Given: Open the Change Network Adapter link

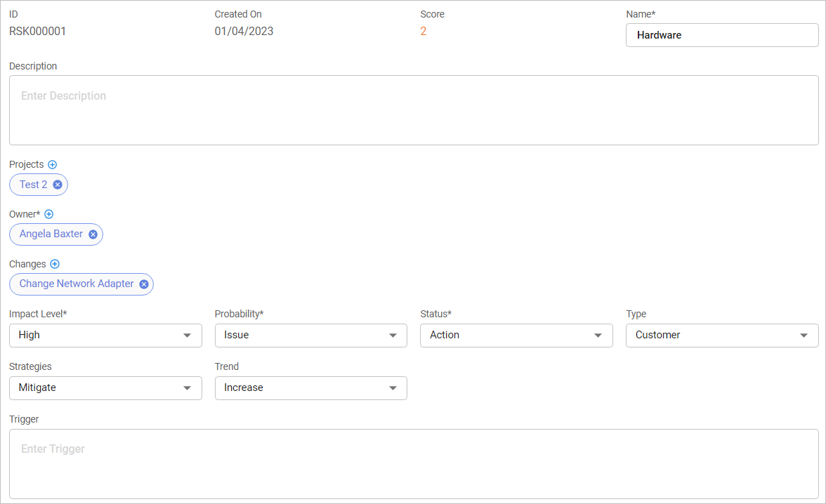Looking at the screenshot, I should [x=77, y=284].
